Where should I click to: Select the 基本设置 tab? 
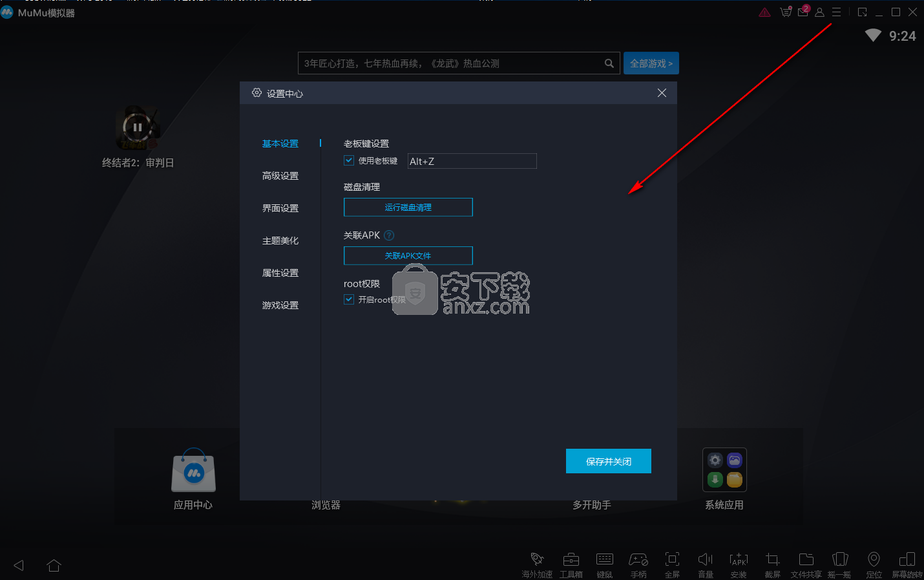pyautogui.click(x=280, y=144)
